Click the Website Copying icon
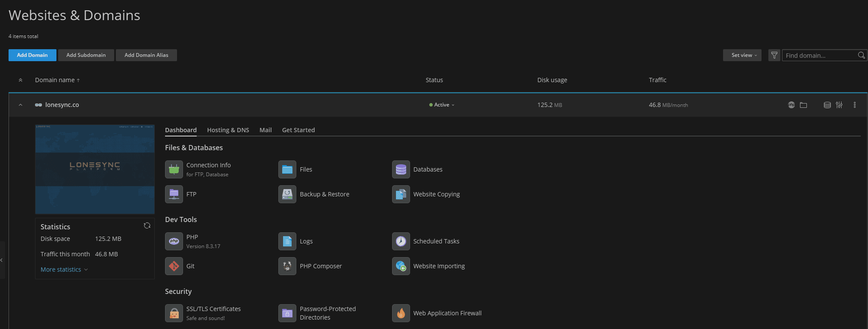The width and height of the screenshot is (868, 329). pos(401,194)
